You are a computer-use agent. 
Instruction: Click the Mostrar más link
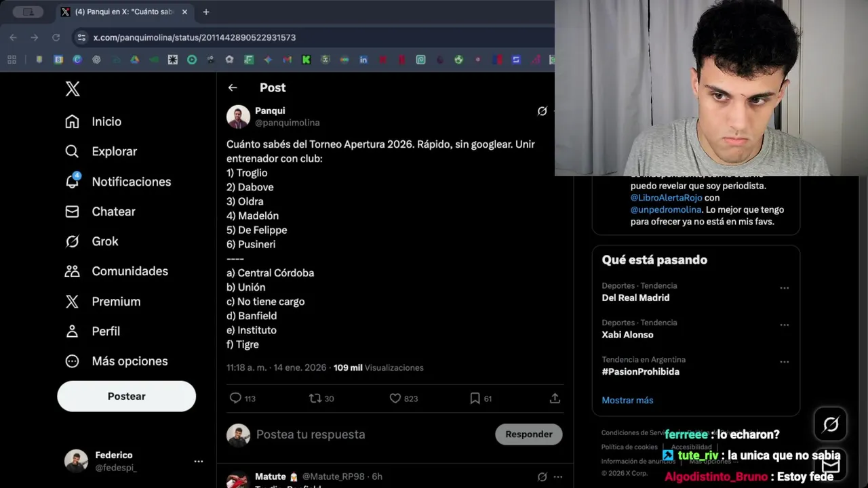[x=627, y=401]
